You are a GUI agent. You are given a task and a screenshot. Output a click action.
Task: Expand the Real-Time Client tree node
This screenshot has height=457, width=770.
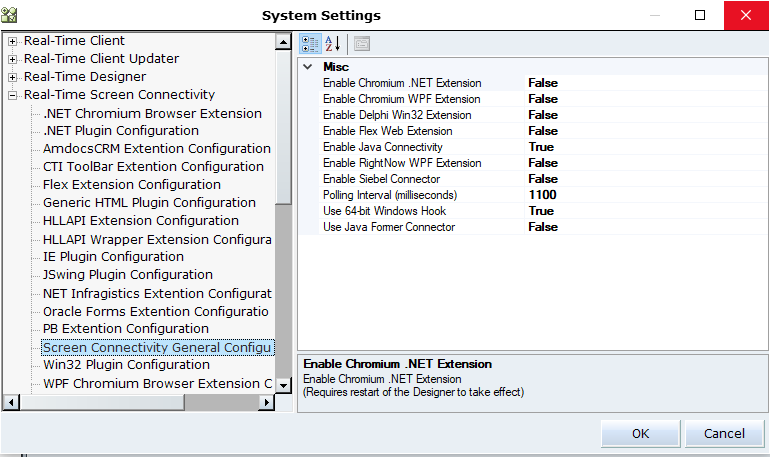pyautogui.click(x=13, y=41)
